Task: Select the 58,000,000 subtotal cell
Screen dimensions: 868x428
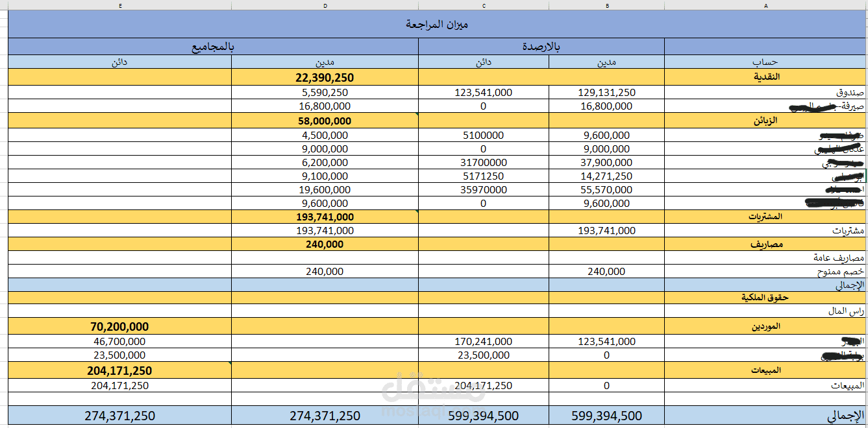Action: [x=325, y=121]
